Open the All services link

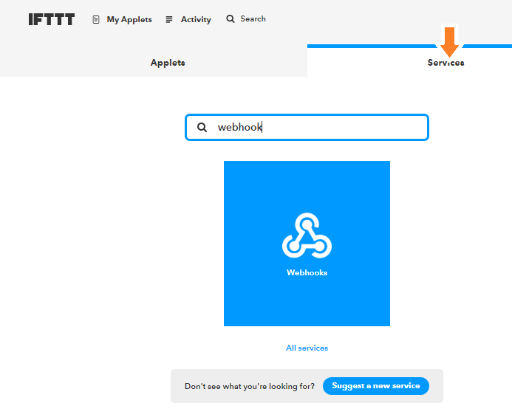click(x=307, y=348)
